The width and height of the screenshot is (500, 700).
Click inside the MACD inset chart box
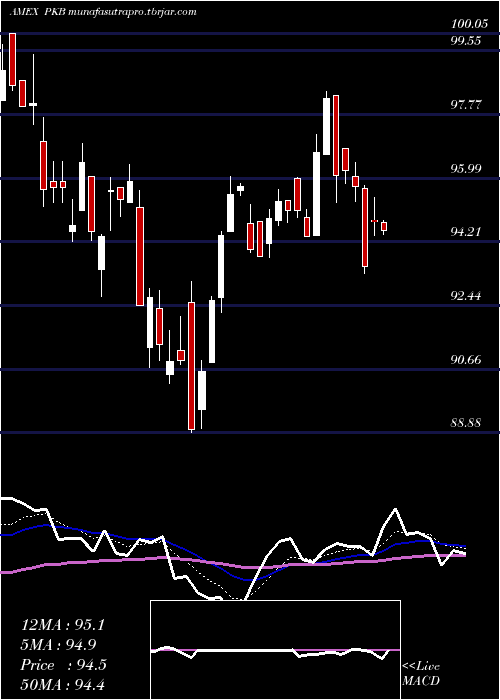click(275, 650)
